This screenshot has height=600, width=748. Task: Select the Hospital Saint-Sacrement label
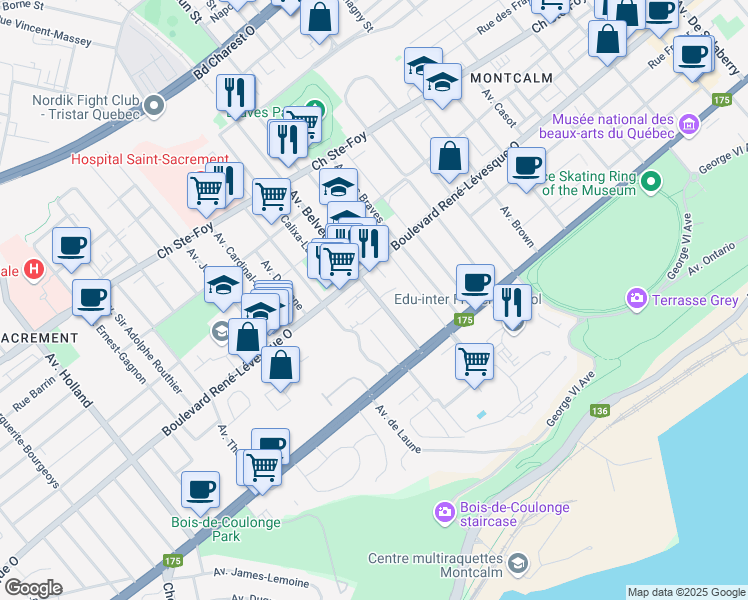pyautogui.click(x=150, y=159)
